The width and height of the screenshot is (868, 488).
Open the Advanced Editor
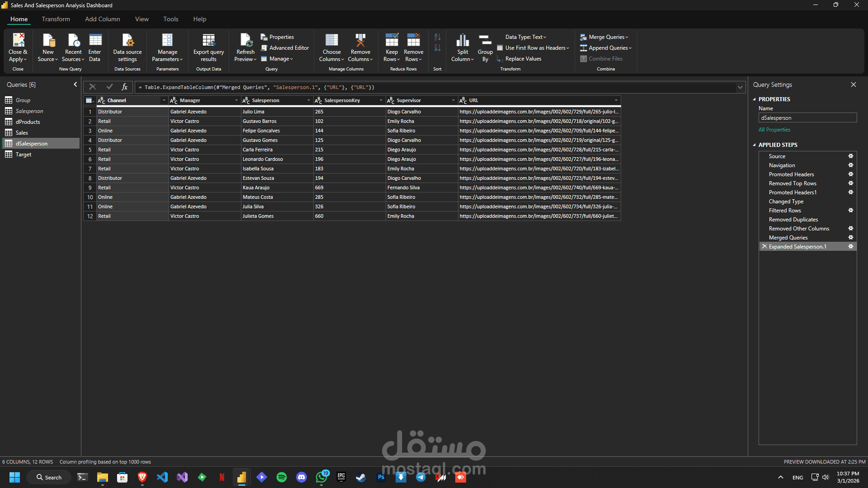tap(285, 48)
